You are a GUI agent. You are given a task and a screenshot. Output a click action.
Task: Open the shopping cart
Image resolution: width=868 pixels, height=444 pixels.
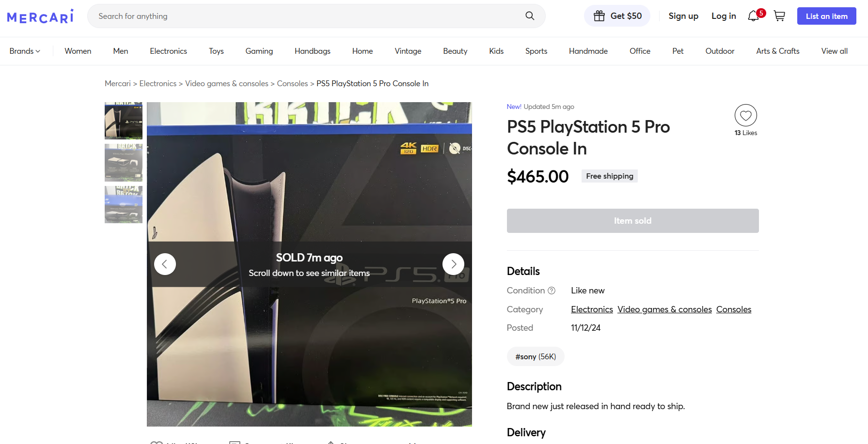coord(779,16)
